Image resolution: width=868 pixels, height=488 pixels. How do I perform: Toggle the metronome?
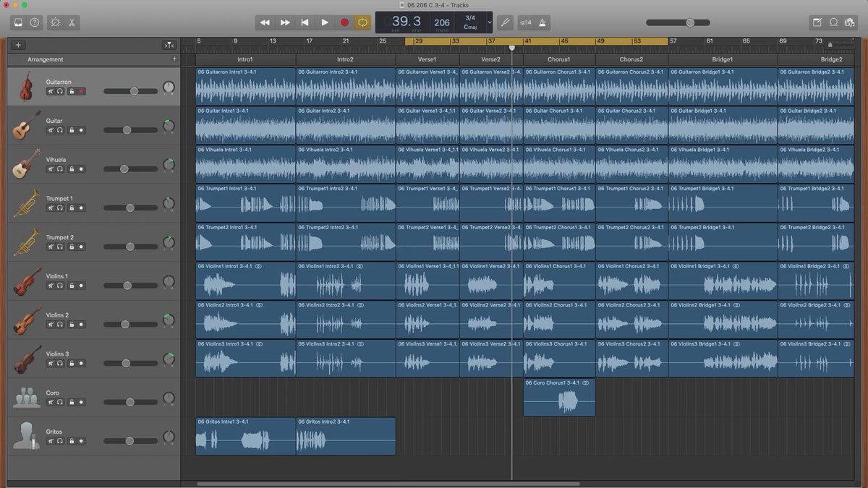[x=542, y=22]
